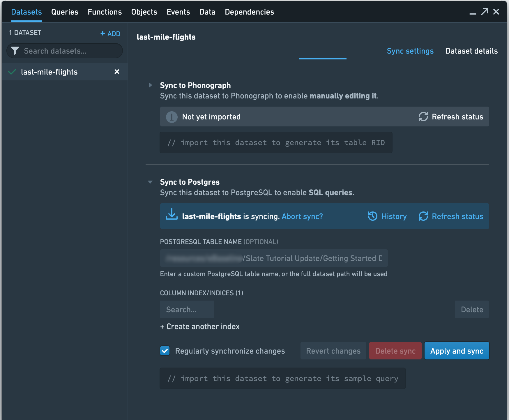Click the sample query code box
Screen dimensions: 509x420
coord(282,378)
